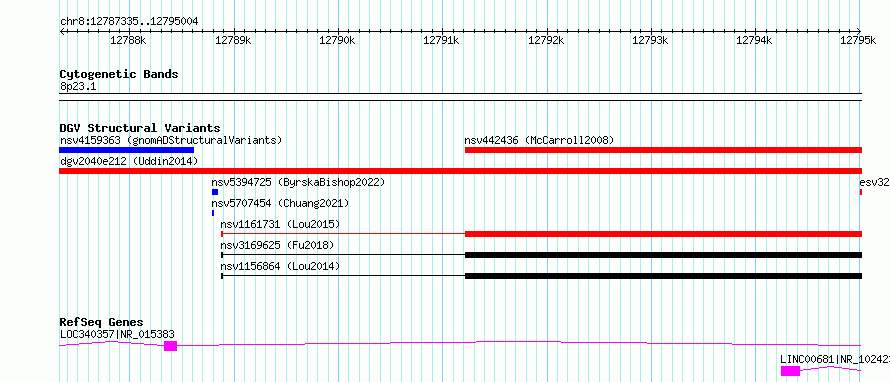Click the small red variant marker under esv32 label
This screenshot has height=382, width=890.
coord(861,192)
